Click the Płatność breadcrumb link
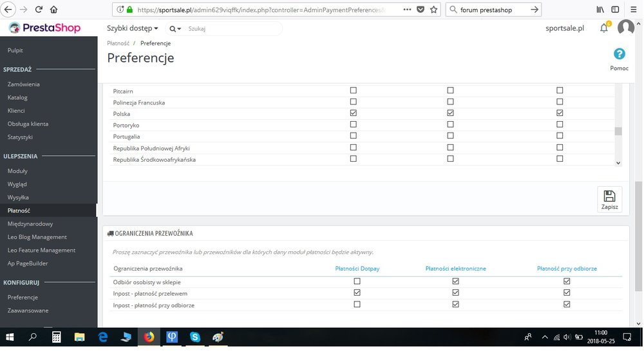The width and height of the screenshot is (644, 362). [x=118, y=43]
